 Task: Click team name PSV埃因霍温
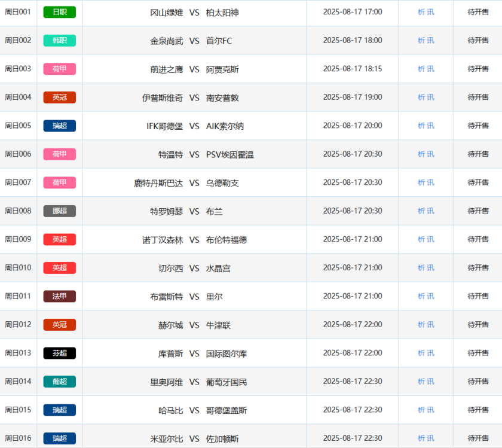(229, 155)
